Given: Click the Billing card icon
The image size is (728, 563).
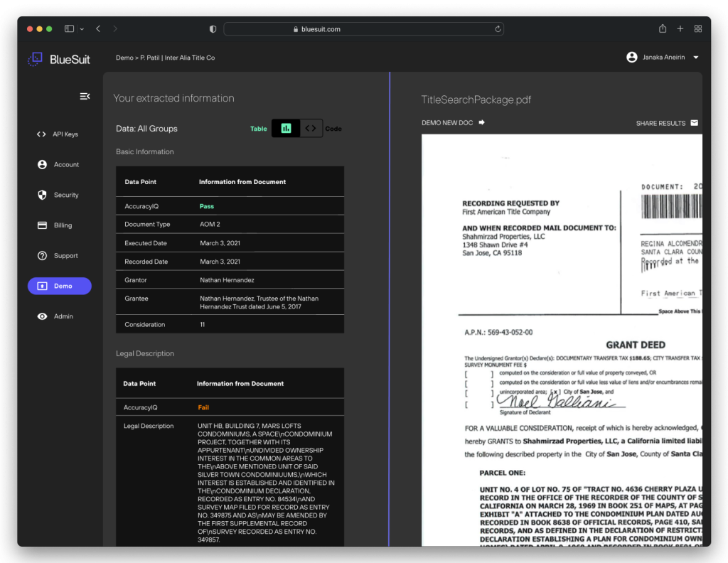Looking at the screenshot, I should click(x=42, y=225).
